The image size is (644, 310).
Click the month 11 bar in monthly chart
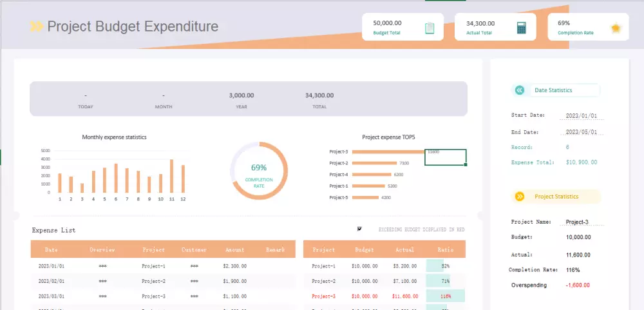click(x=172, y=176)
